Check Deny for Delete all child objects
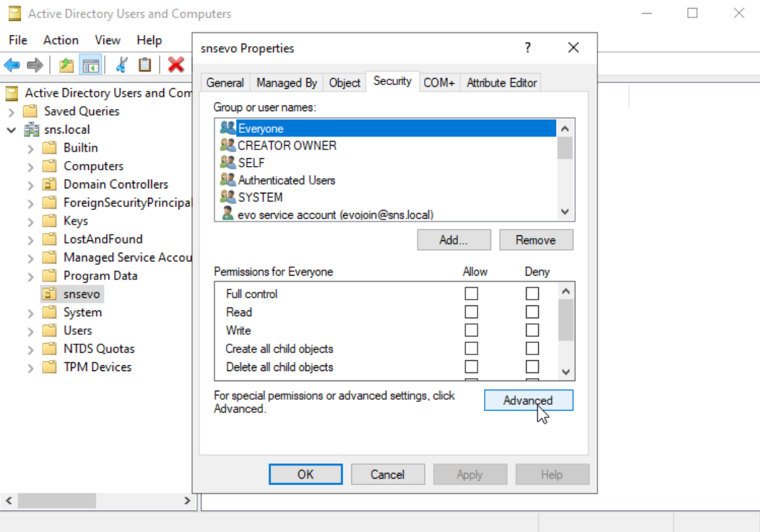Screen dimensions: 760x532 point(532,367)
